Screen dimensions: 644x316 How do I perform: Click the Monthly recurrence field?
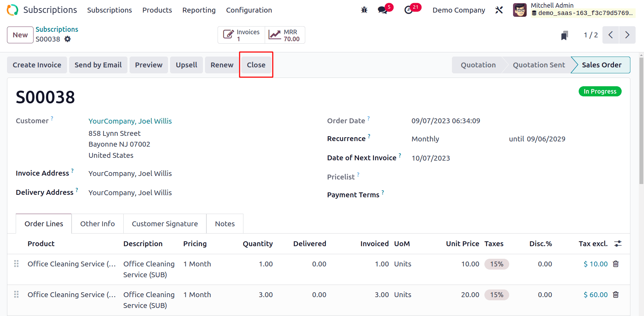pyautogui.click(x=425, y=139)
